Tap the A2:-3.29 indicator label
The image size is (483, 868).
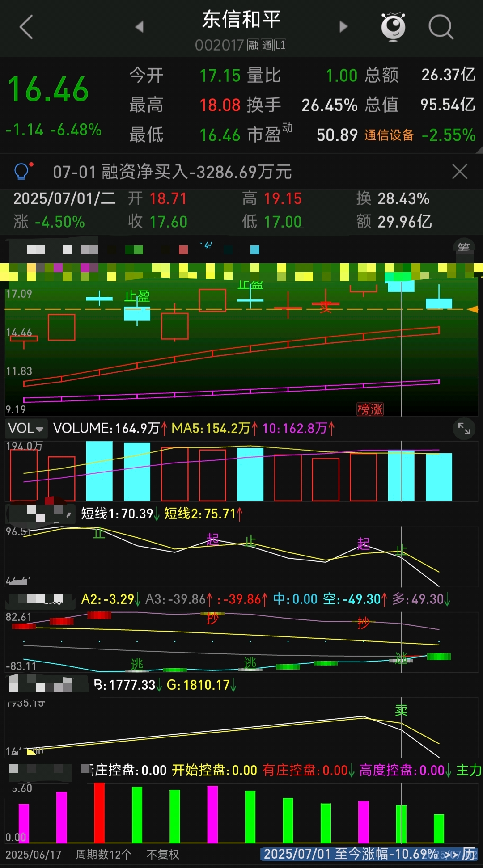tap(111, 599)
